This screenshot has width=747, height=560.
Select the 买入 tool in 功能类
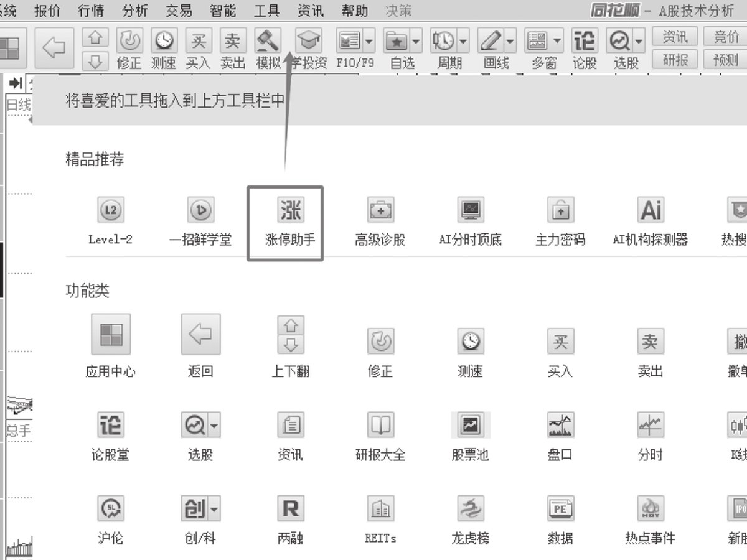tap(560, 341)
